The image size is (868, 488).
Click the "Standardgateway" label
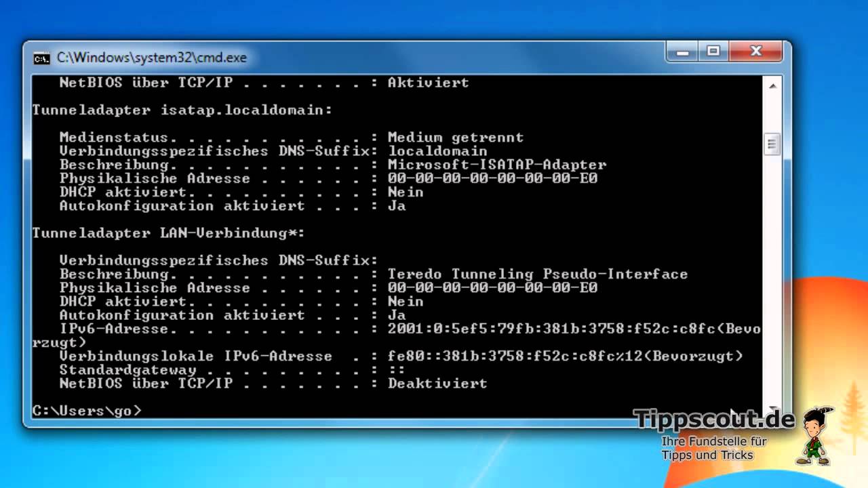(127, 370)
